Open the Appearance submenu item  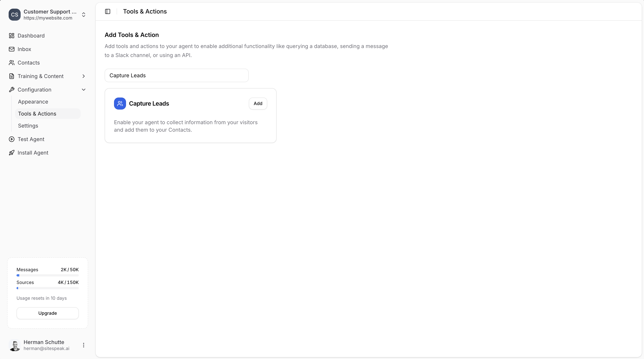pyautogui.click(x=33, y=102)
